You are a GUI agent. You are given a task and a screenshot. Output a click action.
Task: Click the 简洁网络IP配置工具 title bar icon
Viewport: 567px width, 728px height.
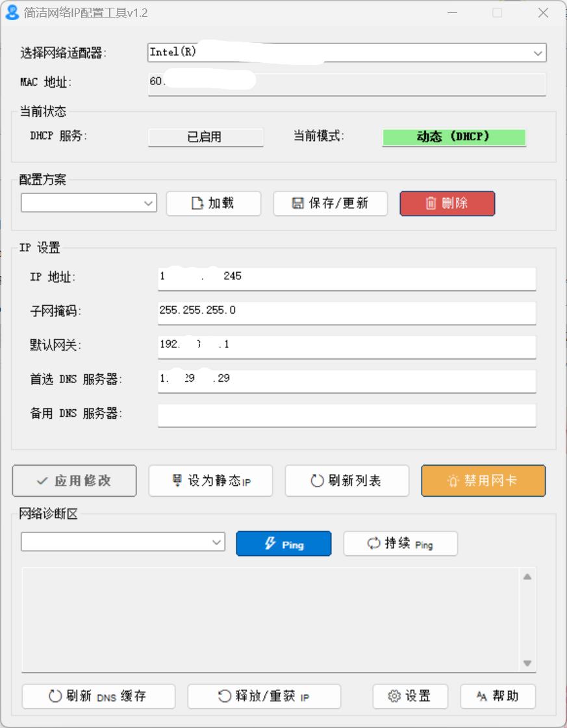pyautogui.click(x=12, y=12)
